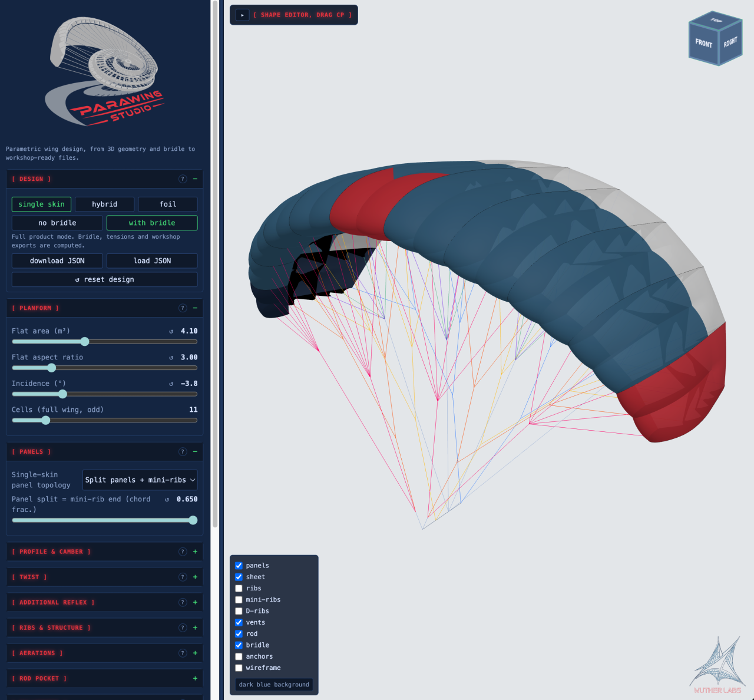
Task: Enable the ribs checkbox
Action: coord(239,589)
